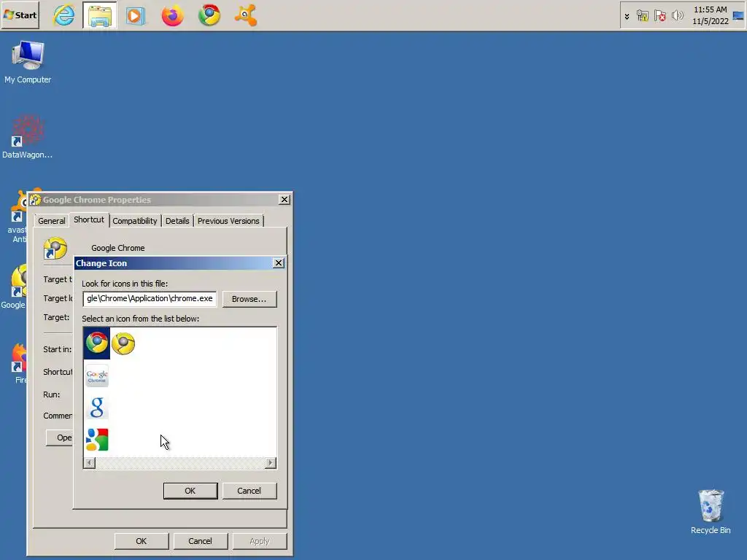The height and width of the screenshot is (560, 747).
Task: Select avast Antivirus desktop shortcut
Action: (x=17, y=217)
